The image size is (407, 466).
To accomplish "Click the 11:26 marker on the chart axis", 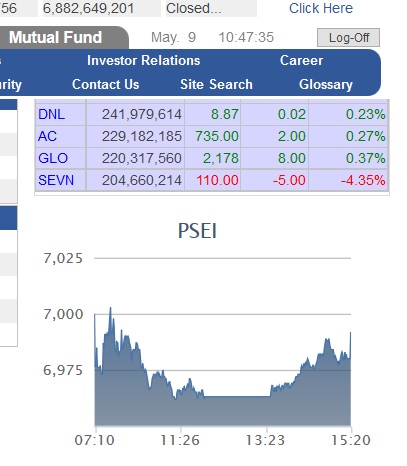I will (x=180, y=440).
